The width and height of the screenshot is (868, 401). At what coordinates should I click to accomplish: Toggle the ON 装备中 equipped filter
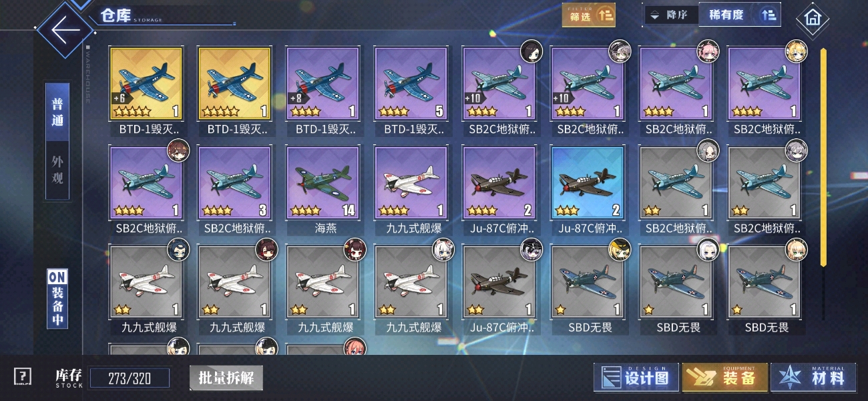pos(57,298)
